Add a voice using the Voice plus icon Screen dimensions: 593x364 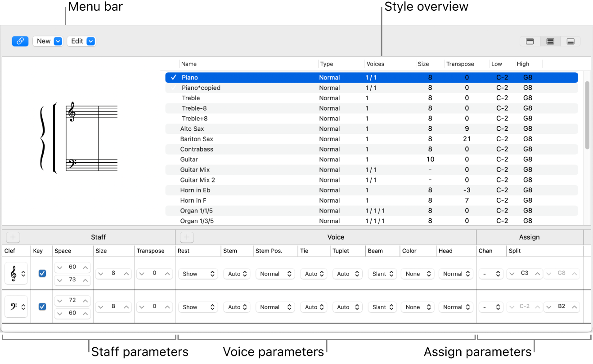tap(187, 237)
